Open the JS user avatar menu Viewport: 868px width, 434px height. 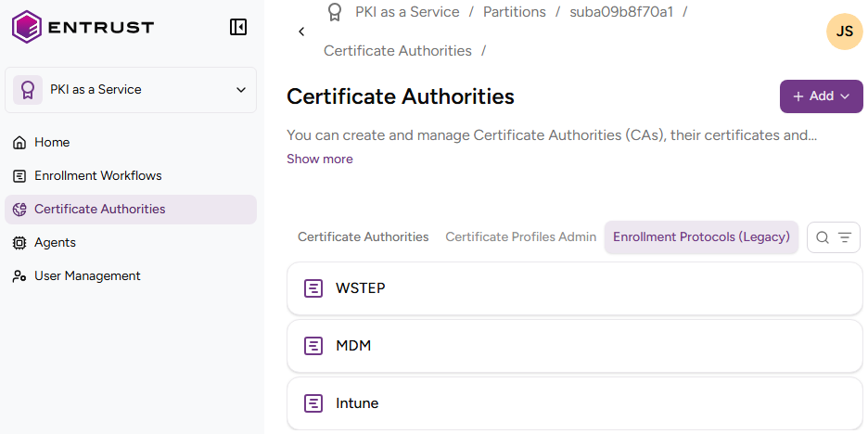pyautogui.click(x=844, y=32)
